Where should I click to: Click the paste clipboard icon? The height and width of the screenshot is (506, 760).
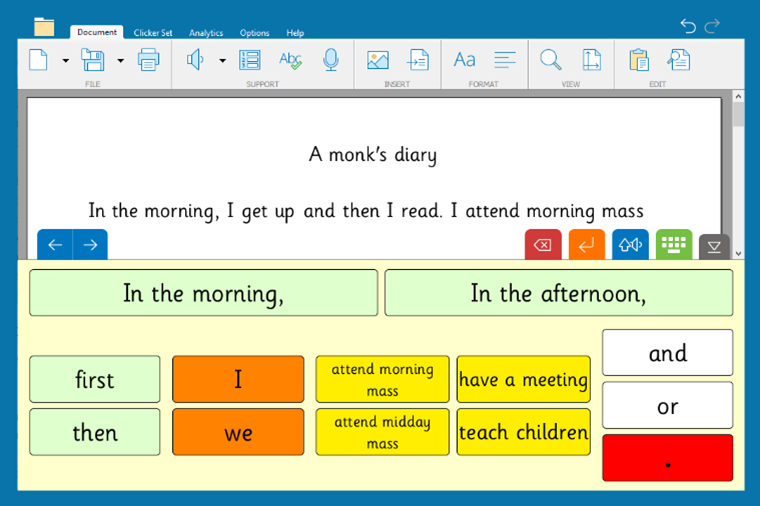tap(638, 60)
